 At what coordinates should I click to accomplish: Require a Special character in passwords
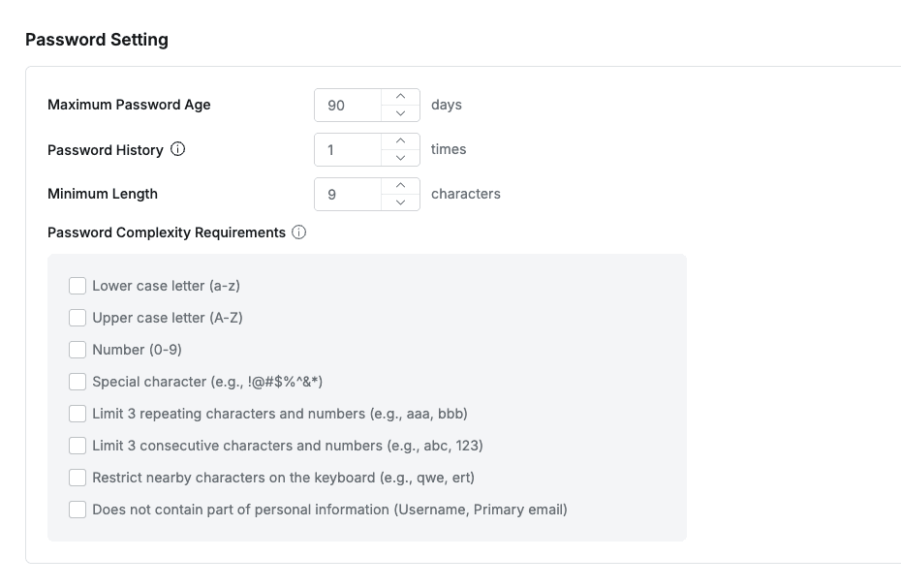click(x=78, y=382)
